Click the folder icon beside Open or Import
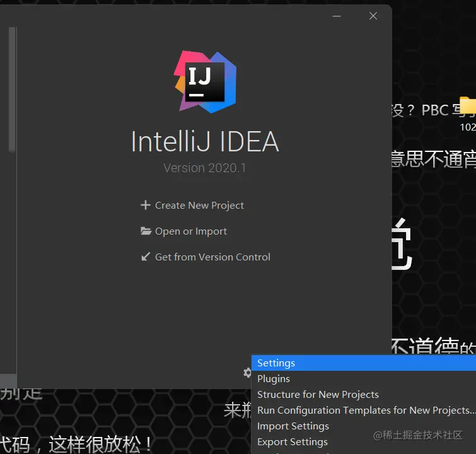Viewport: 476px width, 454px height. pyautogui.click(x=146, y=231)
